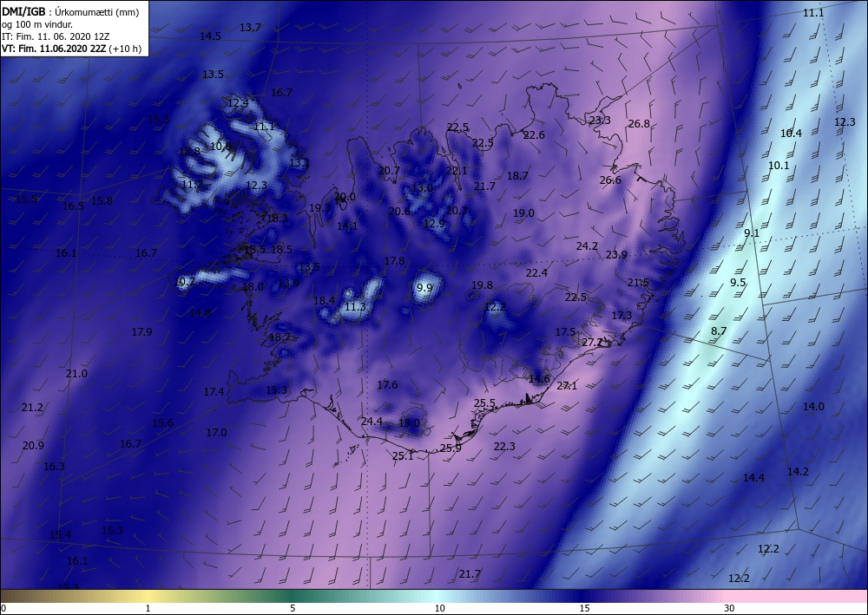Click the 13.0 map value
This screenshot has width=868, height=615.
click(422, 188)
